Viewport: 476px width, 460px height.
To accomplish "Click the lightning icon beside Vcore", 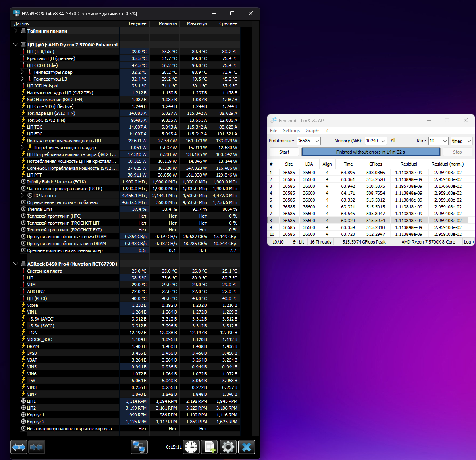I will point(23,305).
